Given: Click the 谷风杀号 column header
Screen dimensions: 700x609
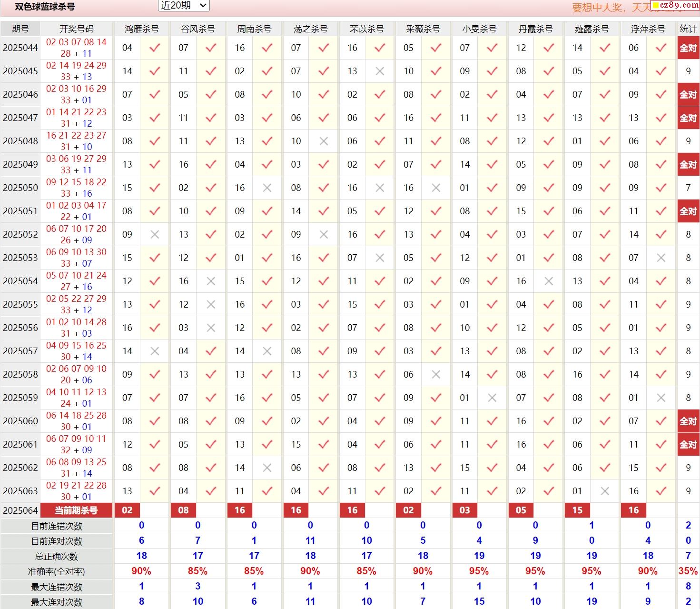Looking at the screenshot, I should (197, 29).
